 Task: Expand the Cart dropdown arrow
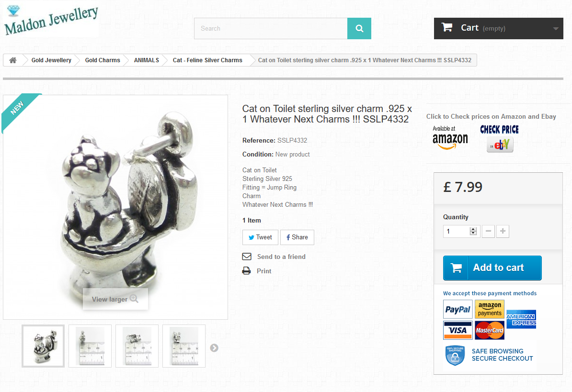[x=556, y=28]
